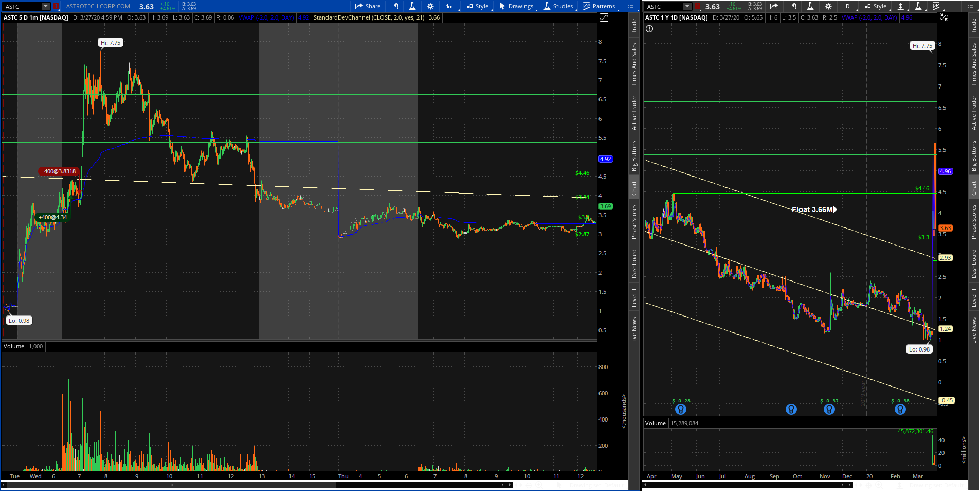Click the exclamation alert icon on right chart
The width and height of the screenshot is (980, 491).
pos(649,29)
